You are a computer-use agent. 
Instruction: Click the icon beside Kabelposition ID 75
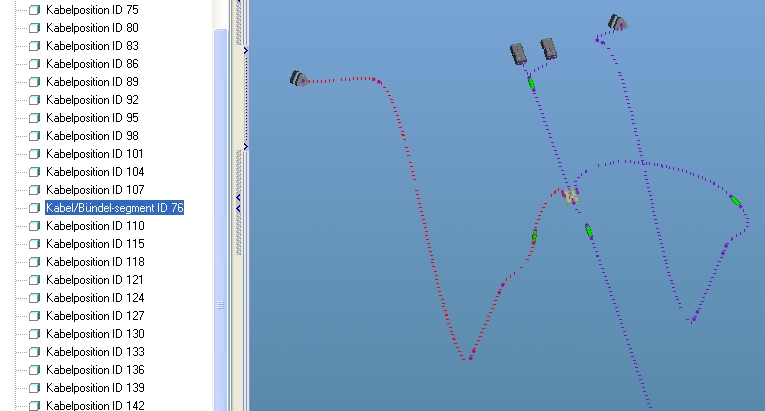click(x=35, y=10)
